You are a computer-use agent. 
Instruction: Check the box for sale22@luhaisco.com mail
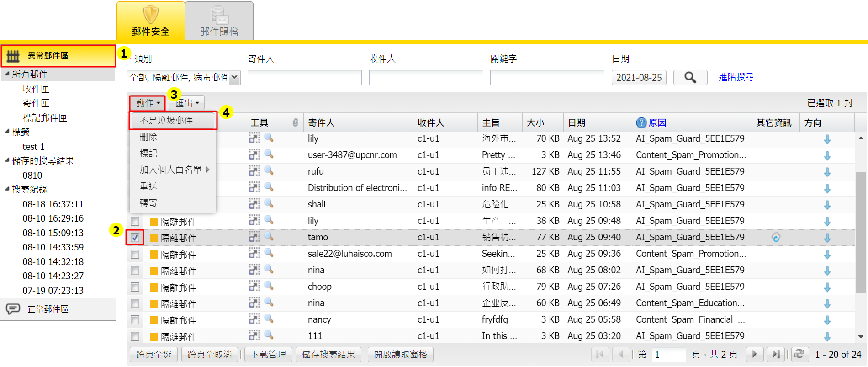[135, 254]
